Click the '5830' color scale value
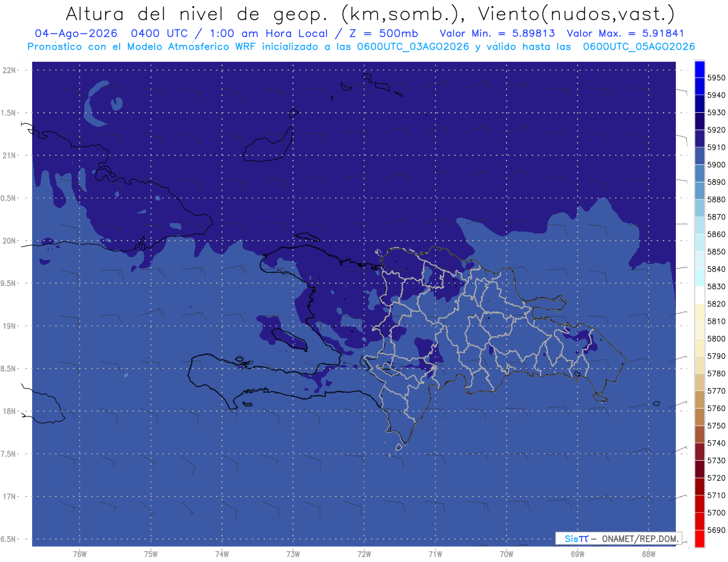The image size is (728, 562). pyautogui.click(x=716, y=287)
